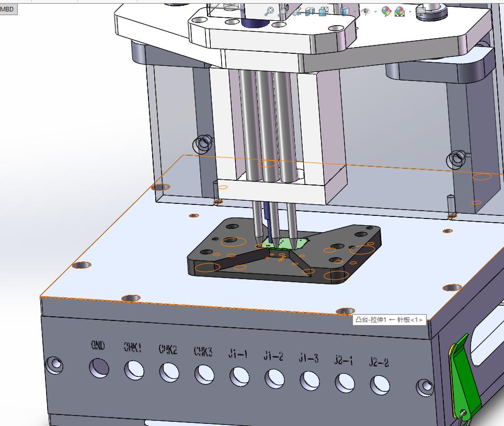Click the engraved J2-2 text
Image resolution: width=504 pixels, height=426 pixels.
(x=379, y=362)
